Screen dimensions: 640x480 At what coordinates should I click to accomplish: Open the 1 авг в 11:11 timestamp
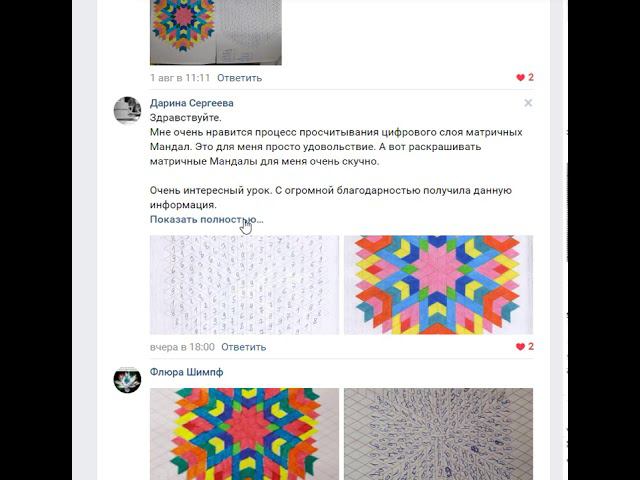tap(180, 78)
